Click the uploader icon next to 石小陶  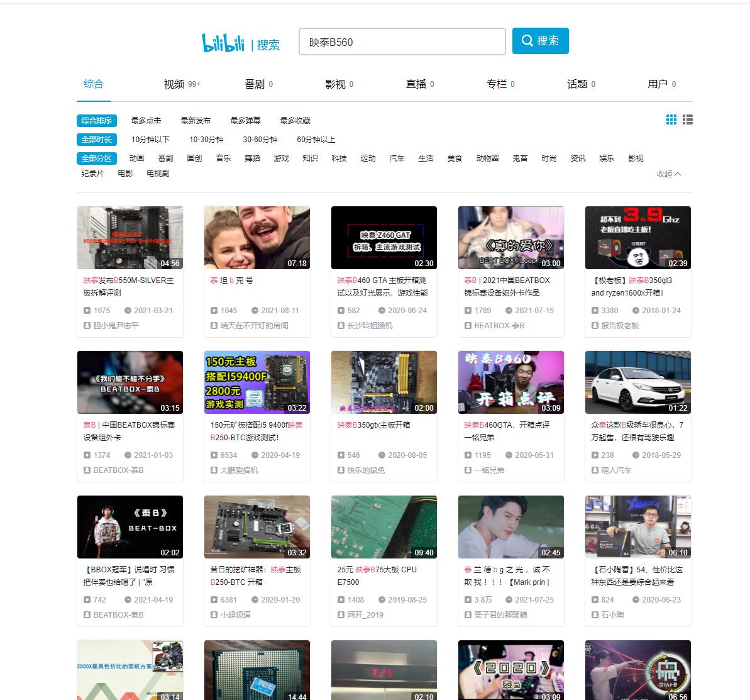click(595, 615)
